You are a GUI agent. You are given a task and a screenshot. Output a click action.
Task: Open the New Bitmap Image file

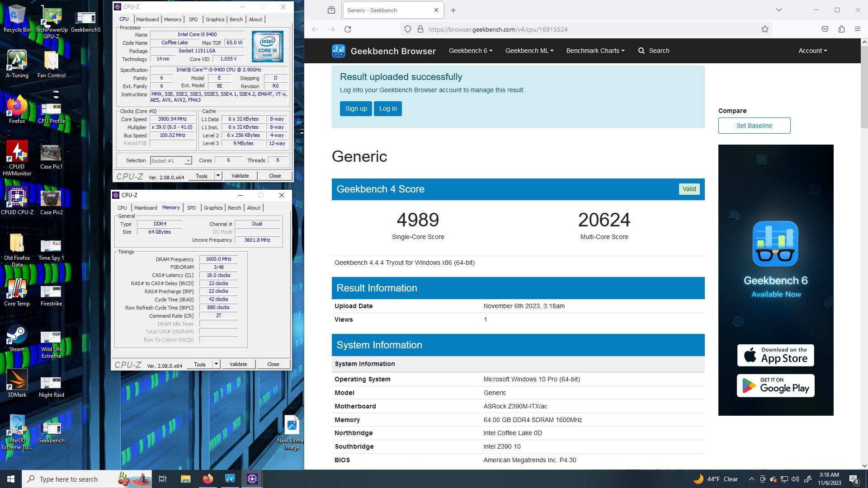click(291, 432)
